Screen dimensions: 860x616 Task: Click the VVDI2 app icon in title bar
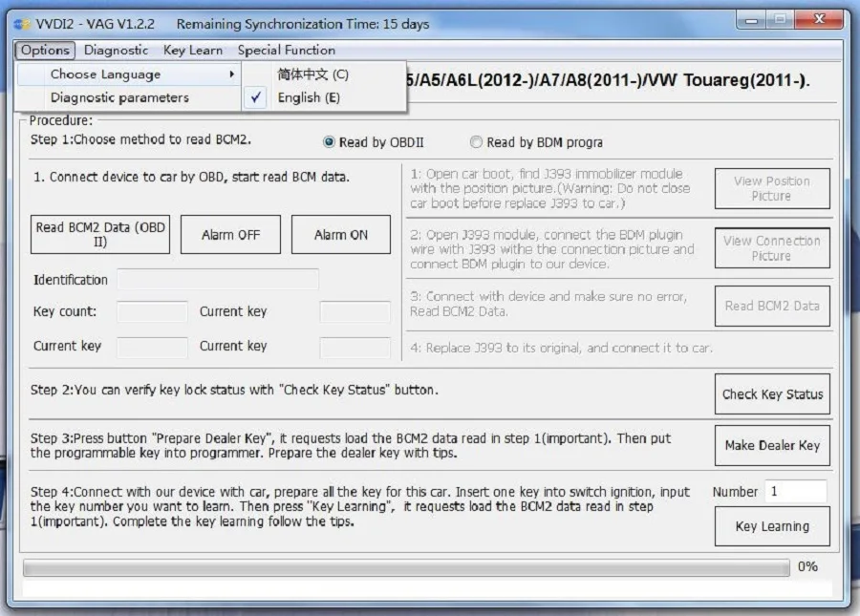(22, 24)
